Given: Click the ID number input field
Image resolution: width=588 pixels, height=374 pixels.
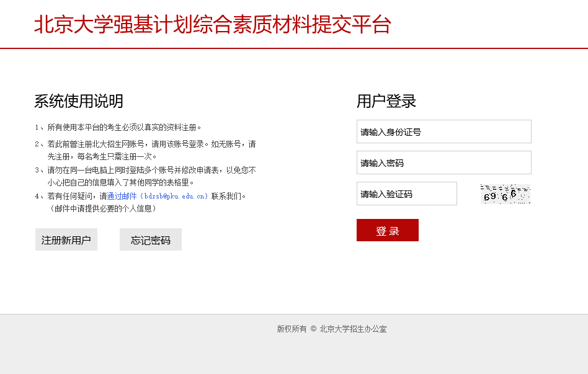Looking at the screenshot, I should click(x=444, y=131).
